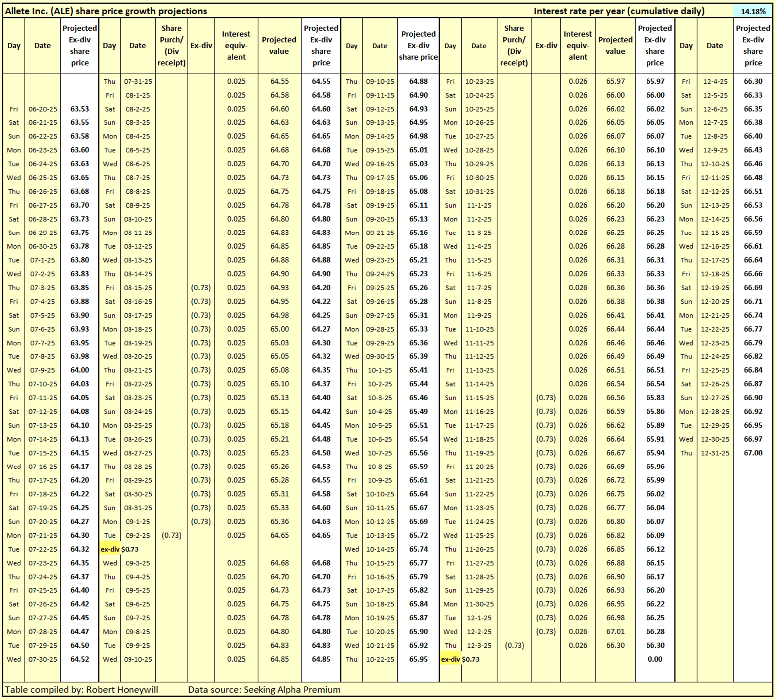Select the yellow ex-div cell below 12-3-25
This screenshot has width=776, height=700.
coord(450,659)
